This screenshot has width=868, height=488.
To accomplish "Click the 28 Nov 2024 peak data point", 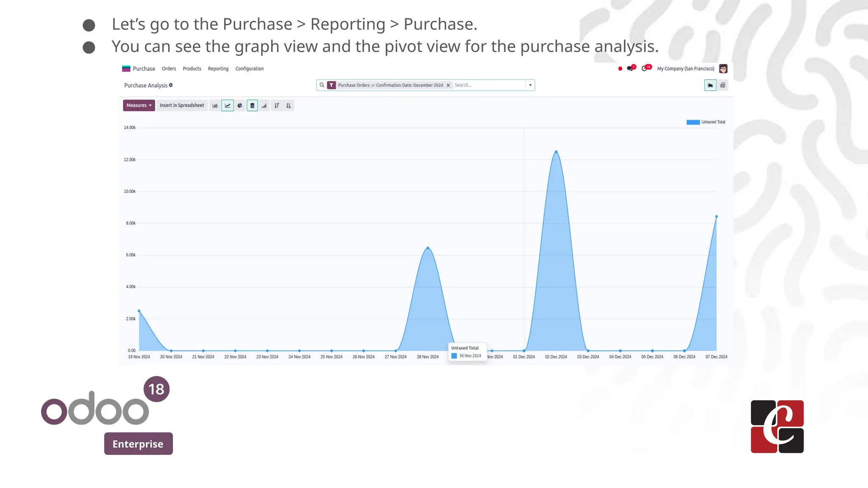I will tap(428, 248).
